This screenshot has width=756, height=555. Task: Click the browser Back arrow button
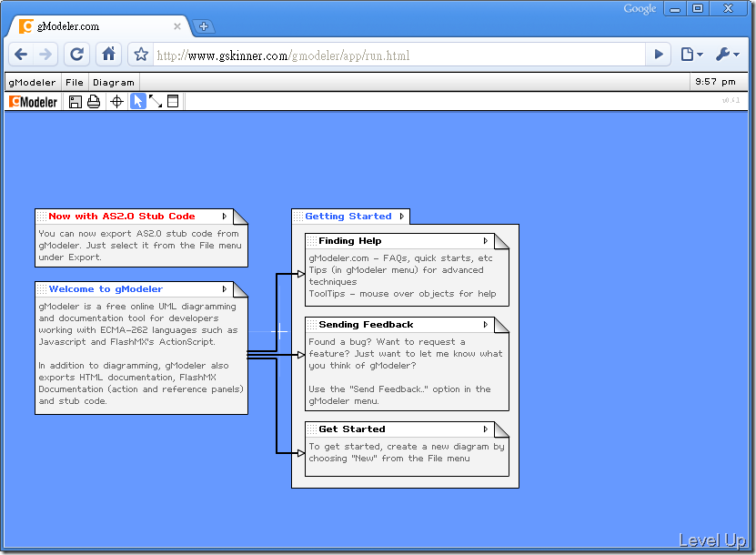click(21, 54)
